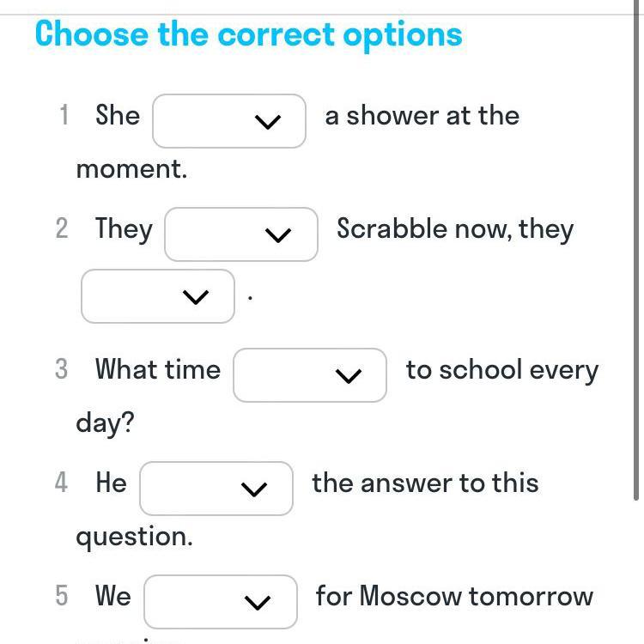The image size is (644, 644).
Task: Click the text "to school every"
Action: (x=502, y=370)
